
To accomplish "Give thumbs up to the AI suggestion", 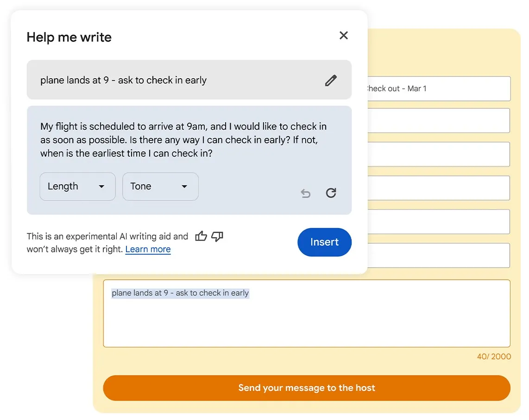I will [201, 236].
